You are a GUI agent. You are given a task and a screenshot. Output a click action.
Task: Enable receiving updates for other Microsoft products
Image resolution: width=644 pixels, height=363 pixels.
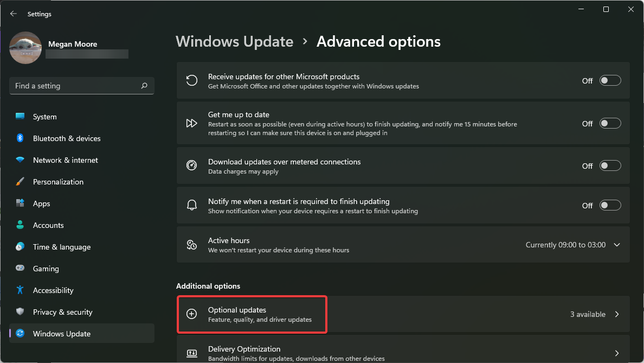[x=610, y=80]
